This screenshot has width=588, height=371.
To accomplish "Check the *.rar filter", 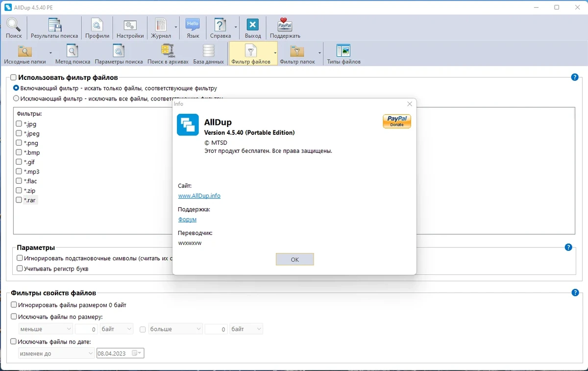I will pyautogui.click(x=19, y=200).
